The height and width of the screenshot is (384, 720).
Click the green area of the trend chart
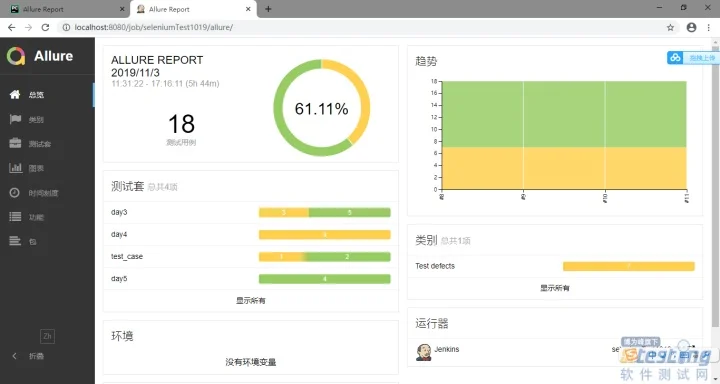pyautogui.click(x=564, y=114)
